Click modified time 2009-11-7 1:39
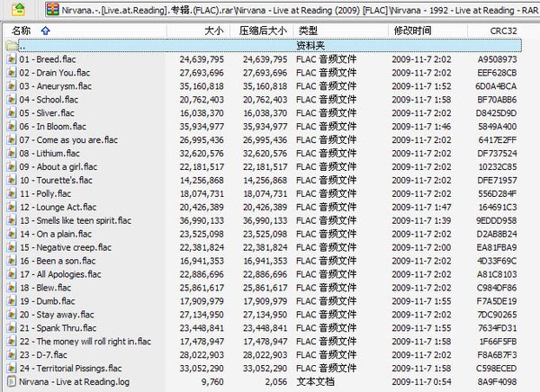 coord(421,220)
